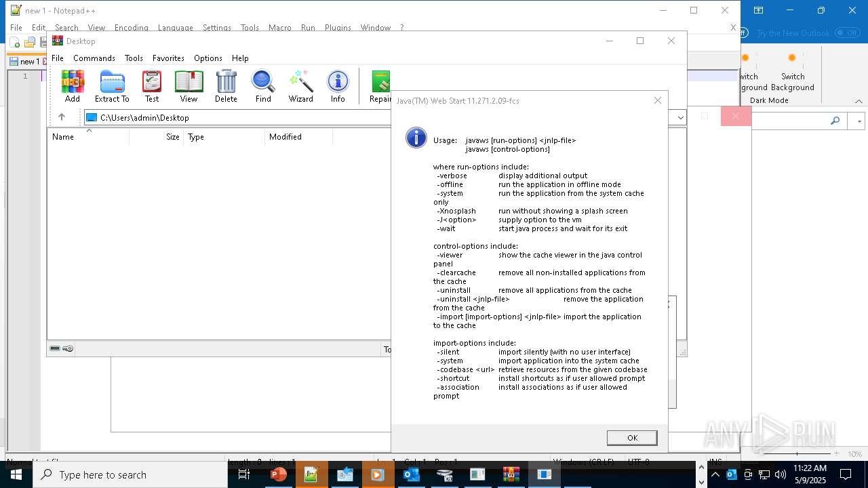
Task: Sort WinRAR file list by Modified column
Action: click(299, 137)
